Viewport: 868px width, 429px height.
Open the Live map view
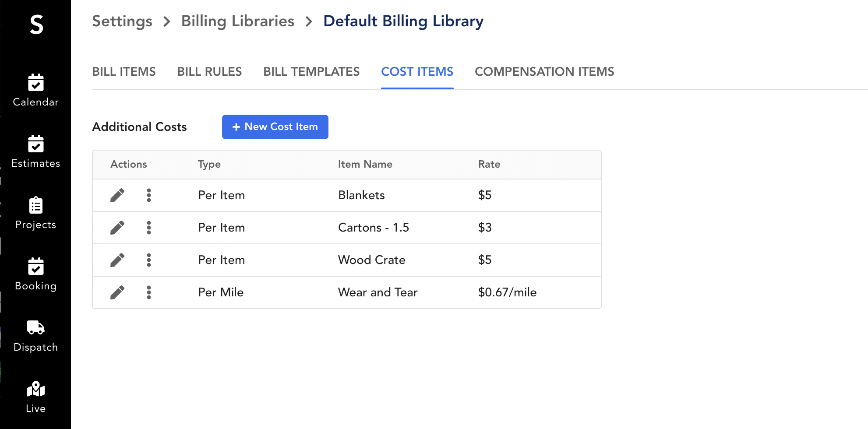coord(35,390)
